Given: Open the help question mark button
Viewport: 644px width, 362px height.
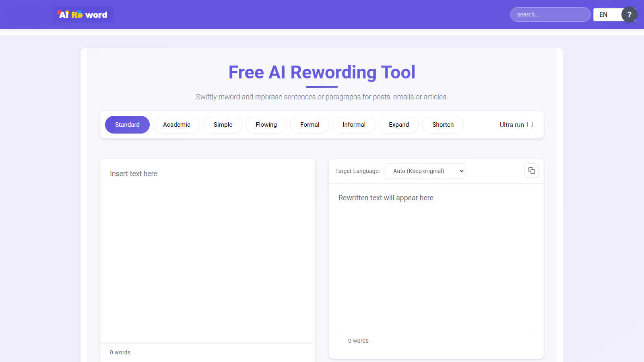Looking at the screenshot, I should 629,14.
